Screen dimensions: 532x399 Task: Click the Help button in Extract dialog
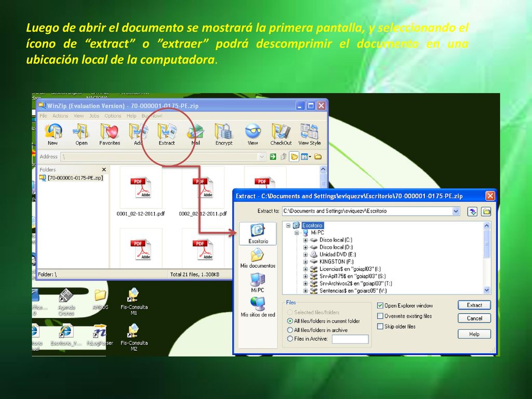pyautogui.click(x=474, y=334)
